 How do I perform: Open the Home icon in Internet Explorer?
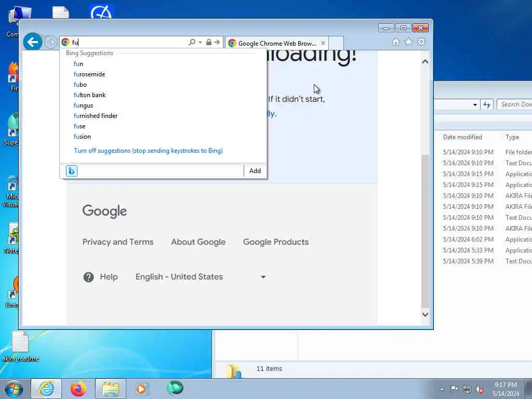[x=395, y=42]
